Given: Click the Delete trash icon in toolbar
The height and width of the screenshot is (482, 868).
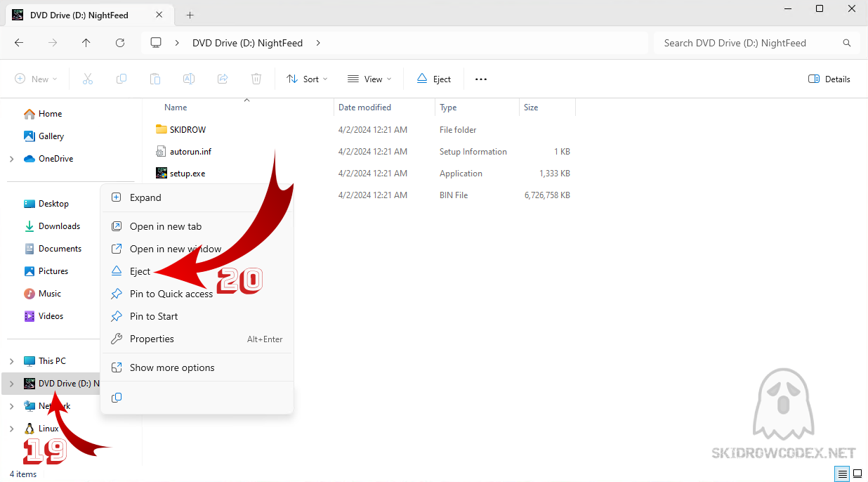Looking at the screenshot, I should click(x=256, y=79).
